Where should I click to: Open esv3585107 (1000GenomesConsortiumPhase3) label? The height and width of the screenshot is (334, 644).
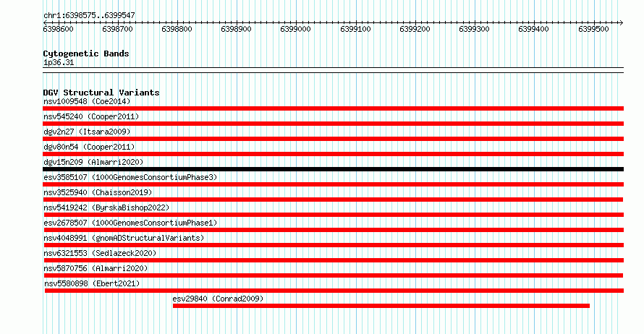130,177
